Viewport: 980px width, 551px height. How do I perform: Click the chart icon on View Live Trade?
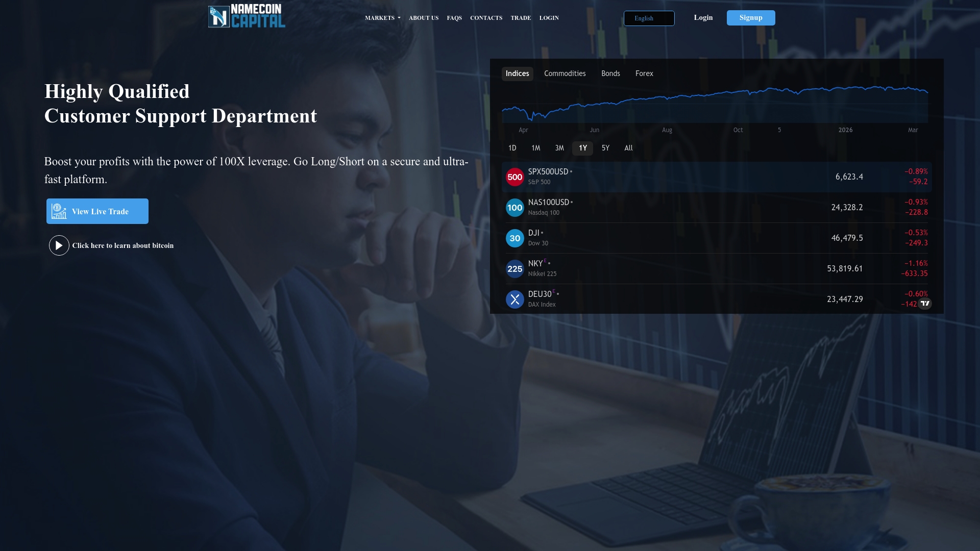pyautogui.click(x=59, y=211)
